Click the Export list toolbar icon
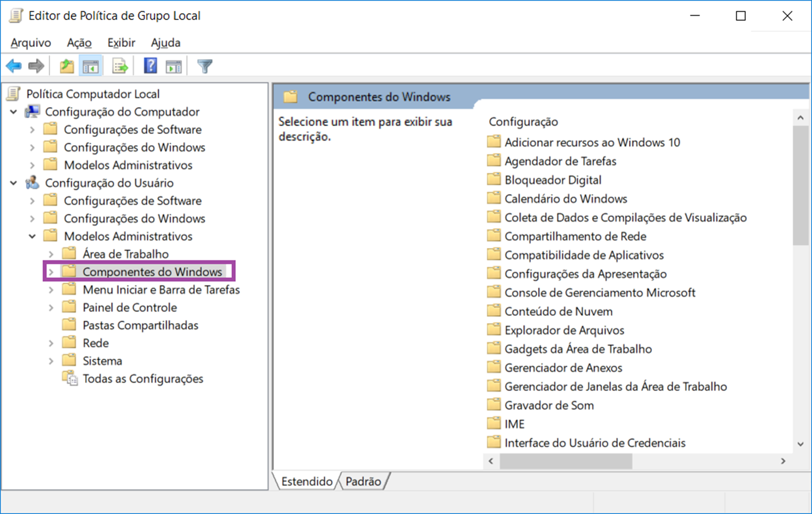812x514 pixels. click(x=120, y=66)
